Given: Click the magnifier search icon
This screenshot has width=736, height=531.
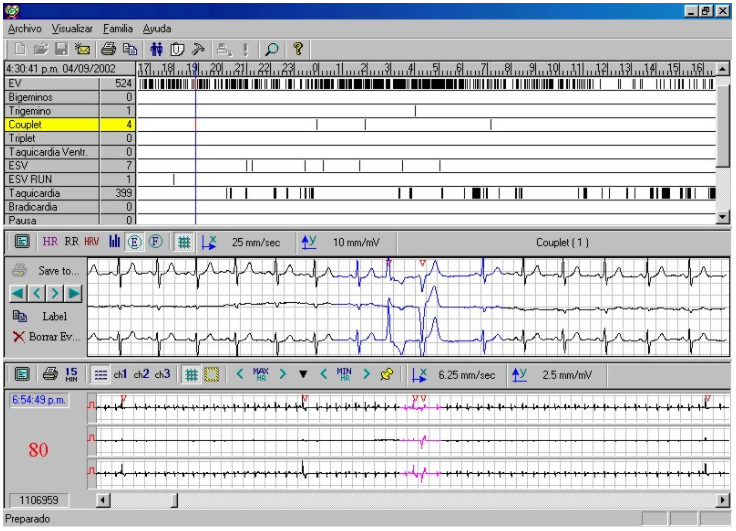Looking at the screenshot, I should (271, 48).
